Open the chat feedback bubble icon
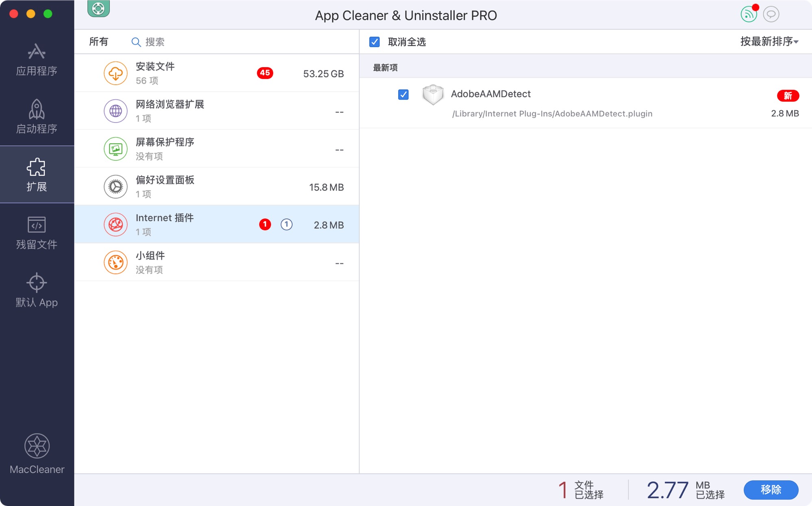This screenshot has height=506, width=812. click(x=771, y=14)
